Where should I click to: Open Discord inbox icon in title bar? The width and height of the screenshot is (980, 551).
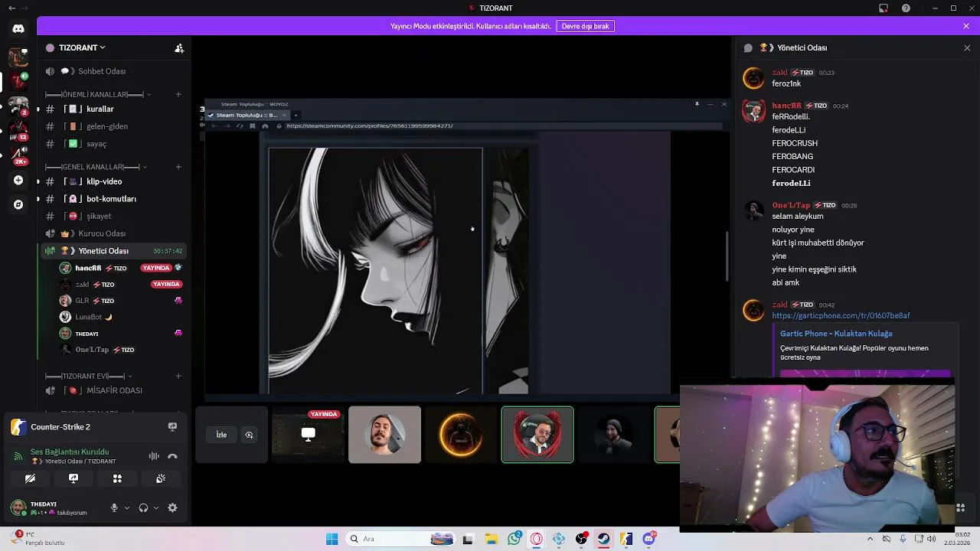click(884, 8)
